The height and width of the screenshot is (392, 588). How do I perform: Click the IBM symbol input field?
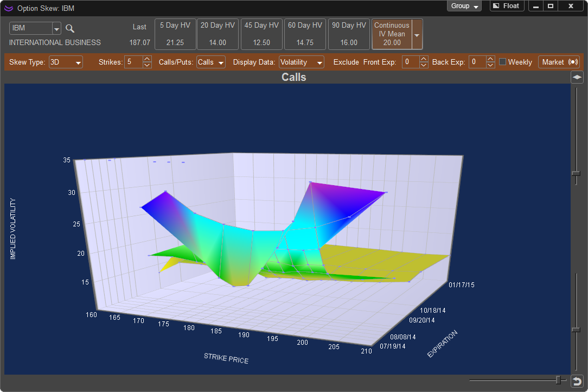[31, 28]
